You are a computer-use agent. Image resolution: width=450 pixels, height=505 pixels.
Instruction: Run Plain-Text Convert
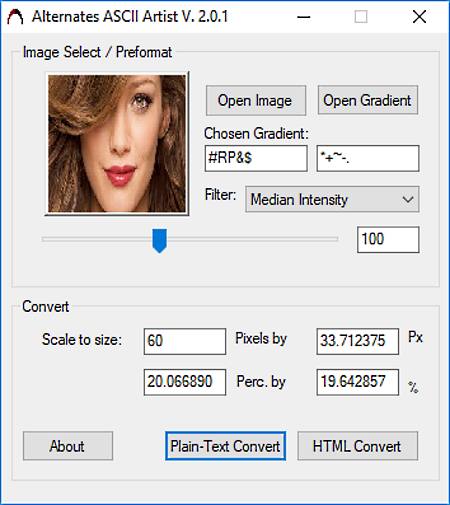tap(225, 446)
